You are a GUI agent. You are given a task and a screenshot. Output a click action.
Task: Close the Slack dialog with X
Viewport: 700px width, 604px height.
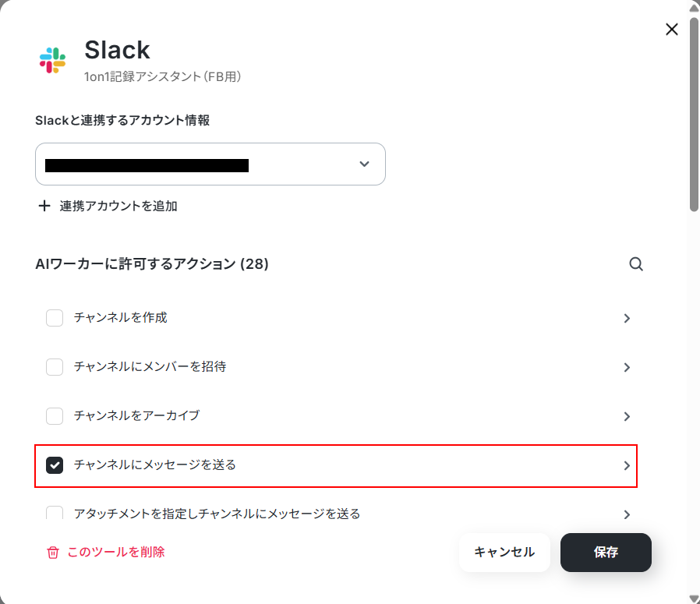click(672, 30)
